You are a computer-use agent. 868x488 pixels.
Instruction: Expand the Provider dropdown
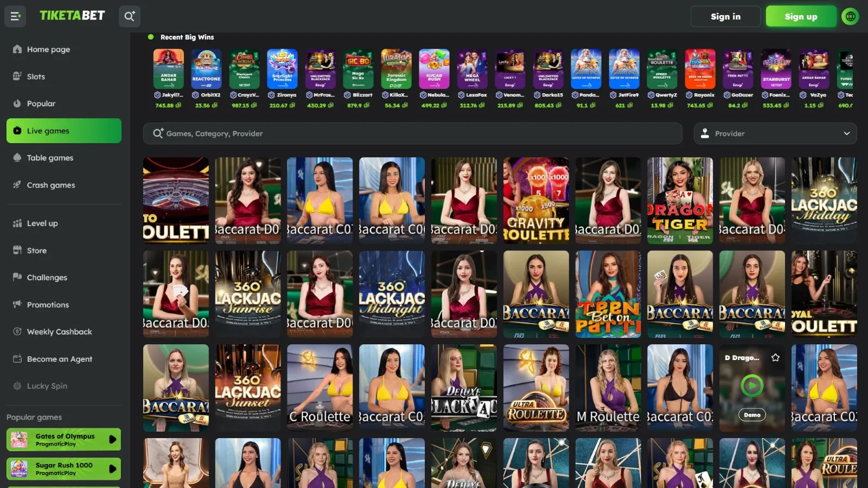point(775,133)
